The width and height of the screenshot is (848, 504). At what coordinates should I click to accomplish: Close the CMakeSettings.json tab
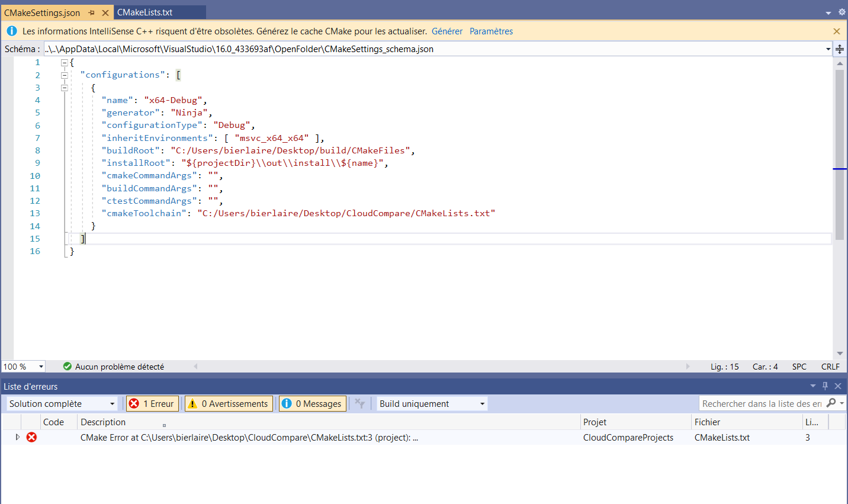coord(105,12)
